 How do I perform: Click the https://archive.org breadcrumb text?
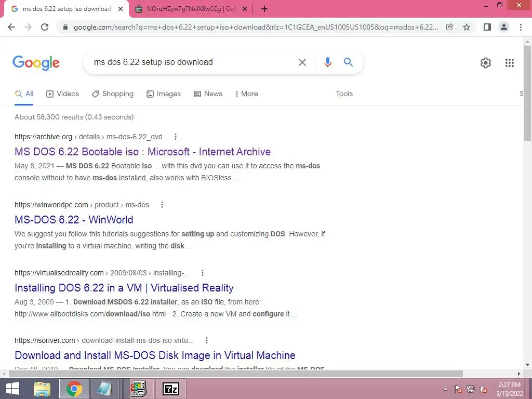click(44, 137)
